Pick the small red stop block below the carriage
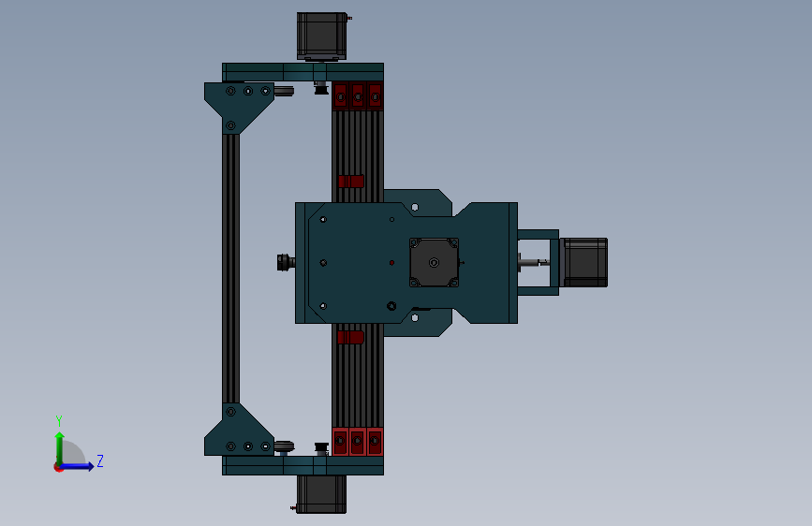 [x=350, y=338]
